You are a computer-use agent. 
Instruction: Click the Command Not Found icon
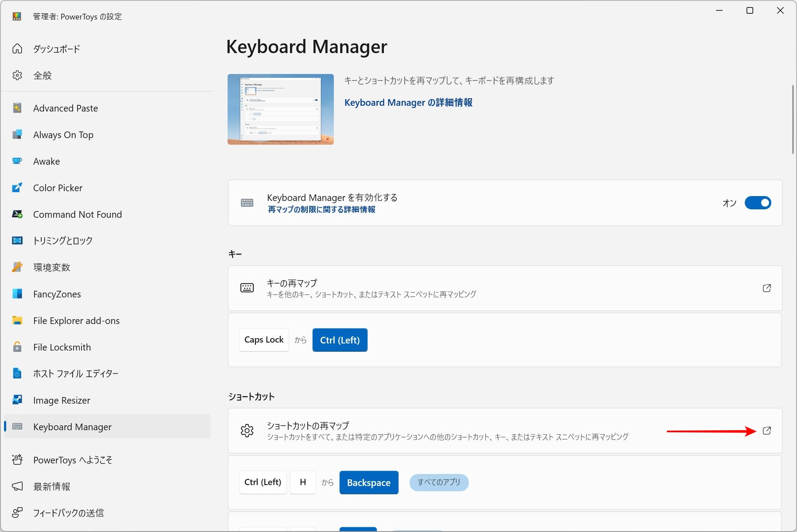click(x=17, y=214)
